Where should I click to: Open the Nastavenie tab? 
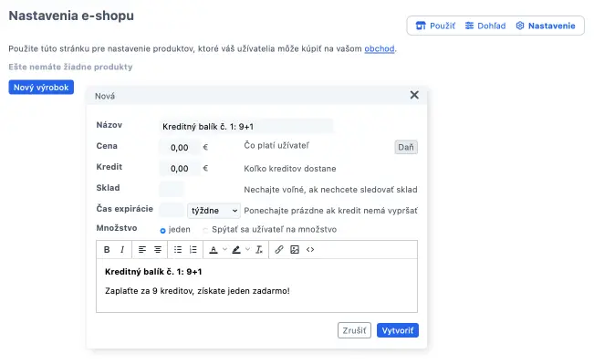(546, 26)
